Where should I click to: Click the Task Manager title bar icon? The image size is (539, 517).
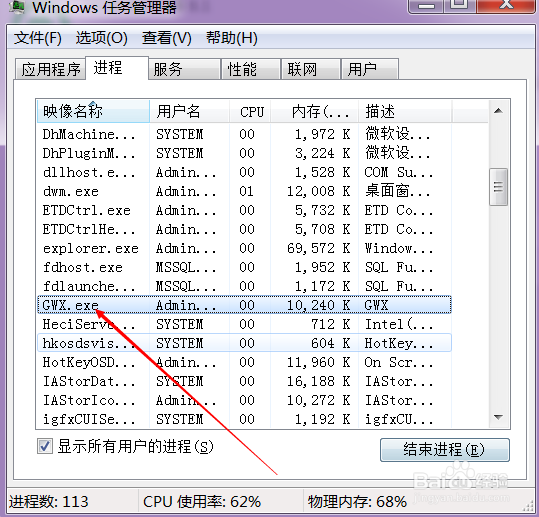point(17,6)
